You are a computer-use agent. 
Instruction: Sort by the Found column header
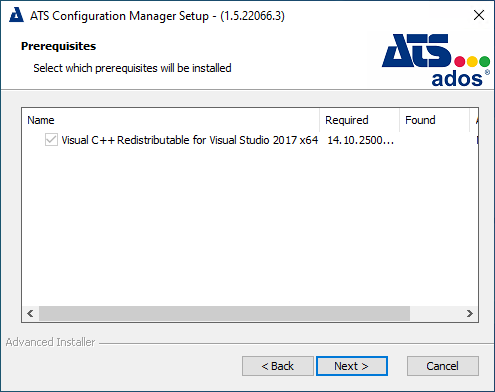435,120
